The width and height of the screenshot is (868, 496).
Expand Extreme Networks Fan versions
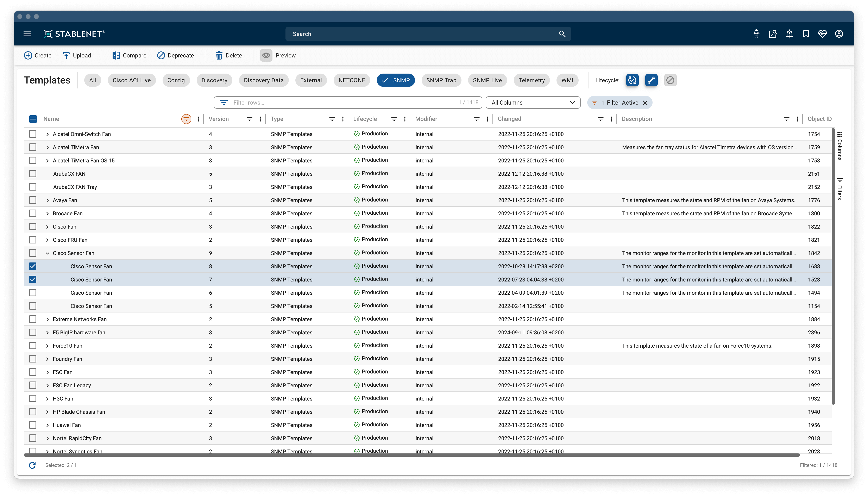pyautogui.click(x=47, y=319)
